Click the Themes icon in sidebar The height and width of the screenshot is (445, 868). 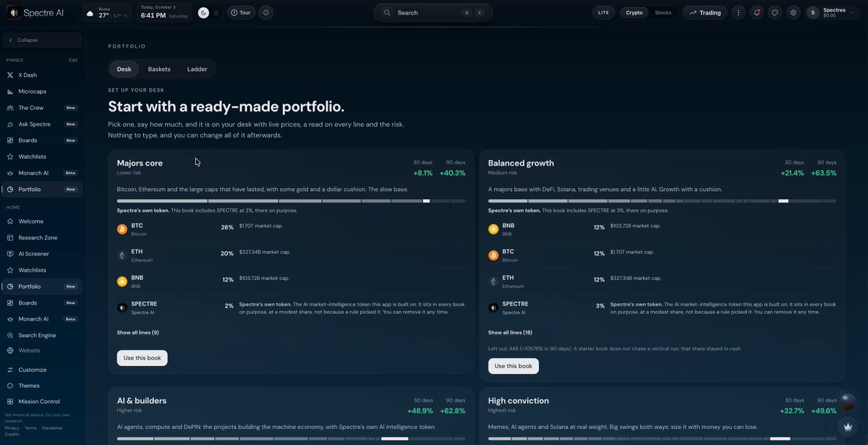pyautogui.click(x=10, y=386)
